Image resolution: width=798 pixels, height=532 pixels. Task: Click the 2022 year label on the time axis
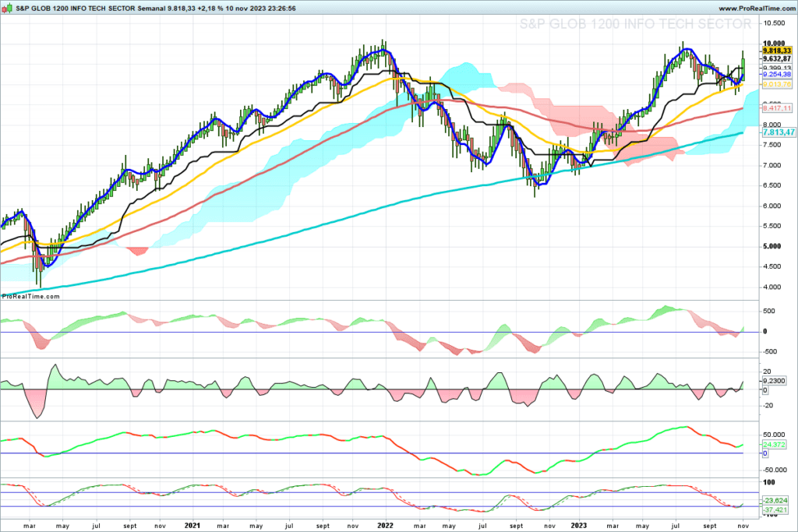385,526
